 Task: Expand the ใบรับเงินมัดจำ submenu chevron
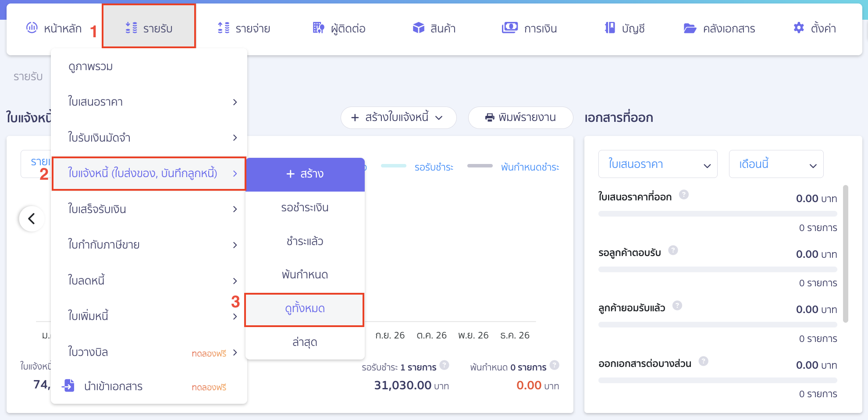click(235, 138)
